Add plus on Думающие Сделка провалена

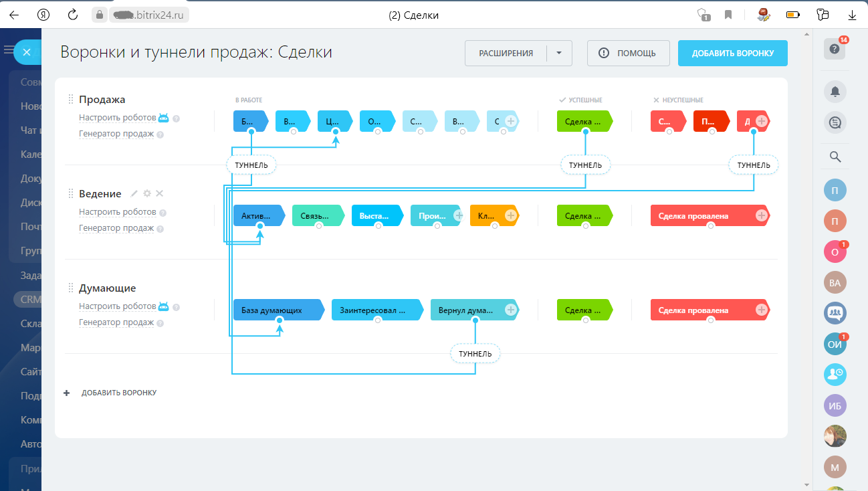pos(761,310)
